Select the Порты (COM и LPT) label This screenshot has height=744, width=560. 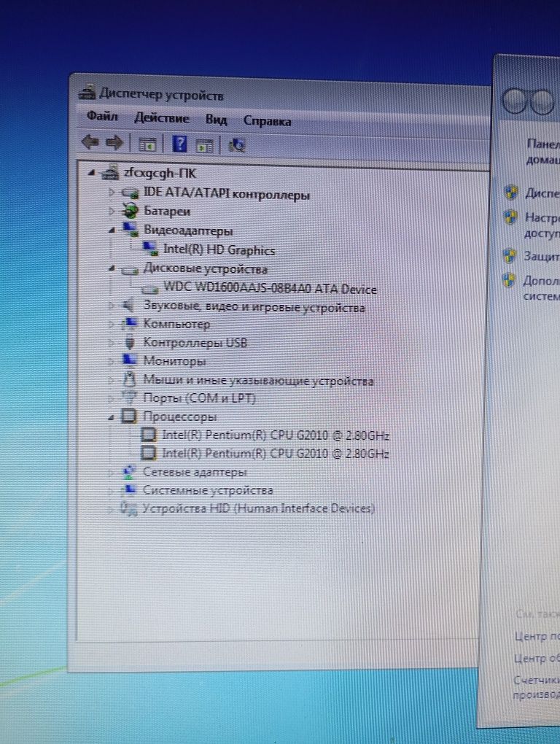199,398
